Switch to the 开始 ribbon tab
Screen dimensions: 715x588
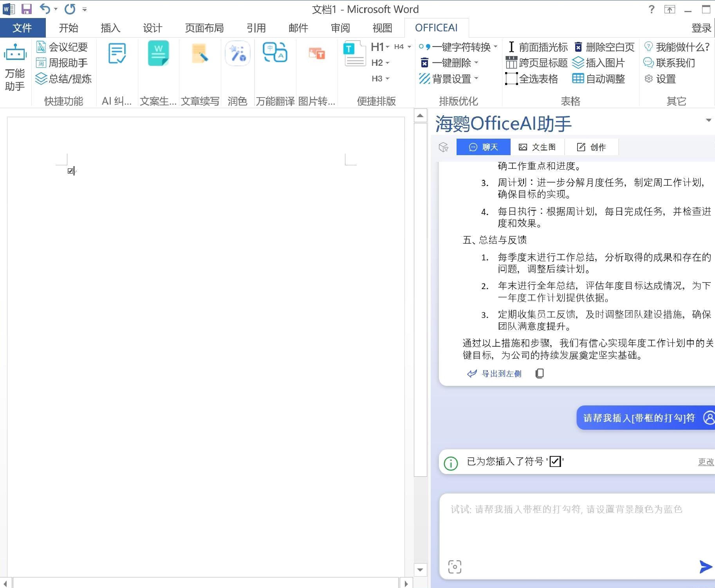69,28
